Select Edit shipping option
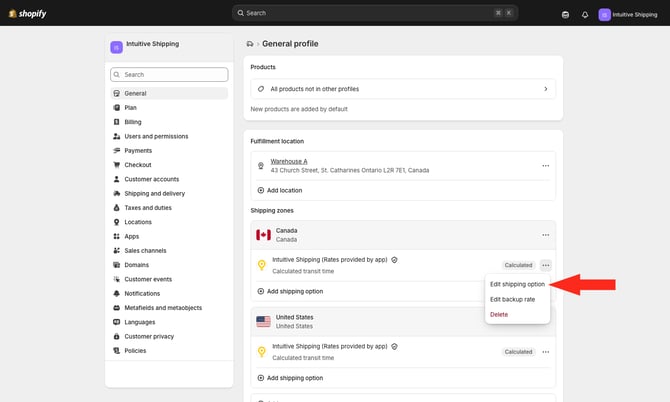 [517, 284]
